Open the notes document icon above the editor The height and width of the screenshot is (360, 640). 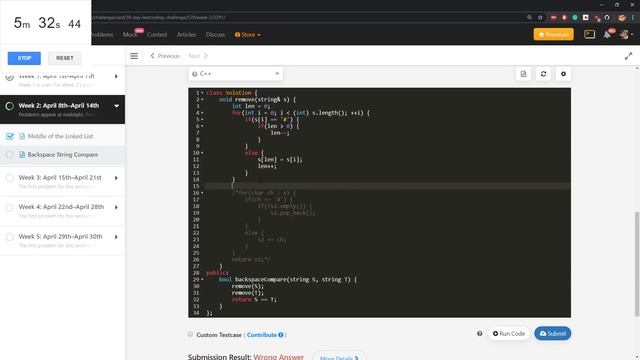pyautogui.click(x=523, y=74)
